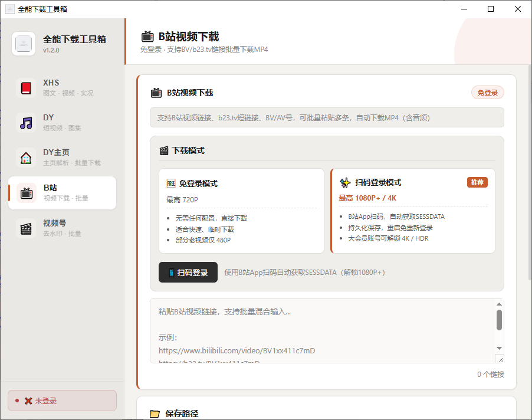Choose the 免登录模式 720P card
The width and height of the screenshot is (532, 420).
[242, 211]
